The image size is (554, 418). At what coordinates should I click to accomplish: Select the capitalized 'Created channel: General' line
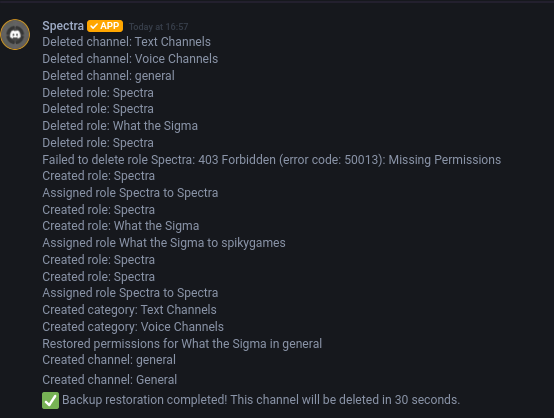pos(110,380)
